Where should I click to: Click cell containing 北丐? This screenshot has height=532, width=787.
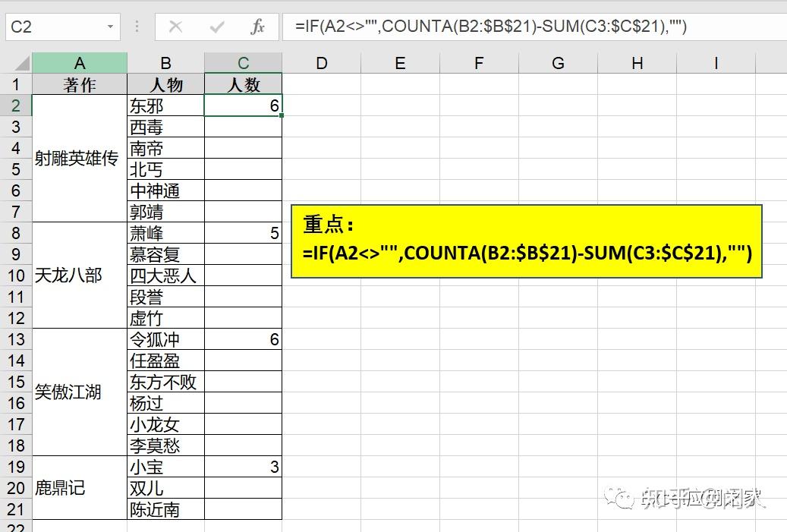(x=165, y=169)
